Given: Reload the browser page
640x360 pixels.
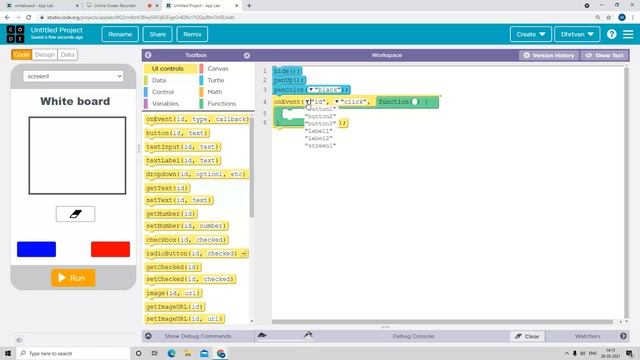Looking at the screenshot, I should 28,18.
